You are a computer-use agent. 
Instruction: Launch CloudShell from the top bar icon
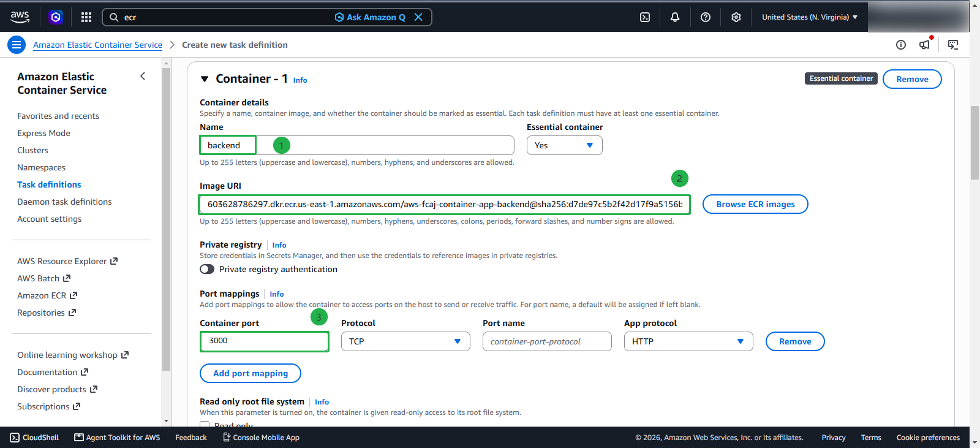click(645, 17)
